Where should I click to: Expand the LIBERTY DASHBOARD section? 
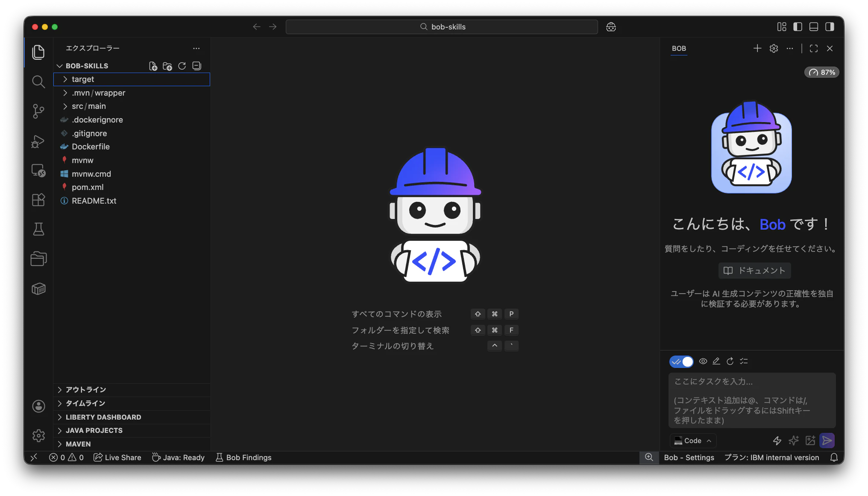tap(103, 417)
